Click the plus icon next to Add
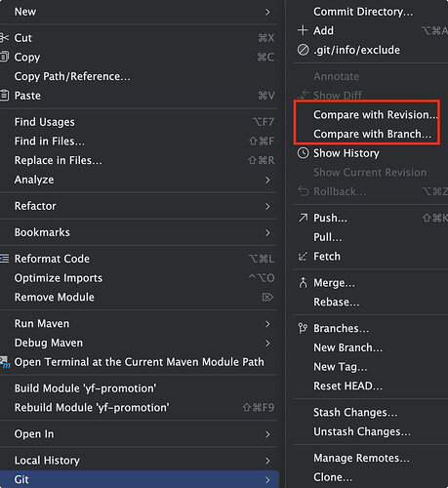Image resolution: width=448 pixels, height=488 pixels. (x=303, y=30)
